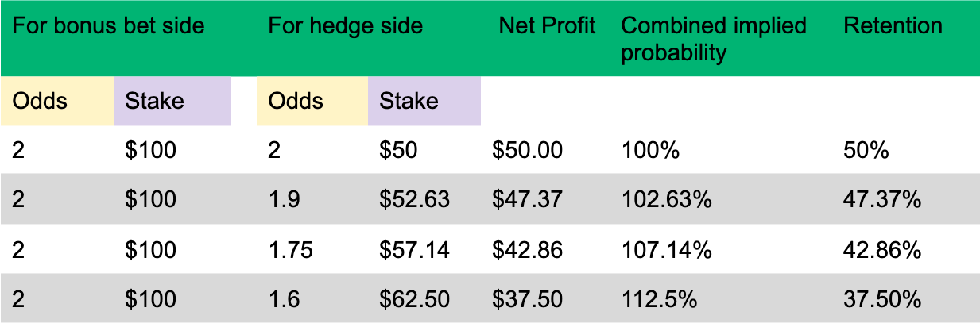
Task: Select the $62.50 hedge stake cell
Action: [414, 300]
